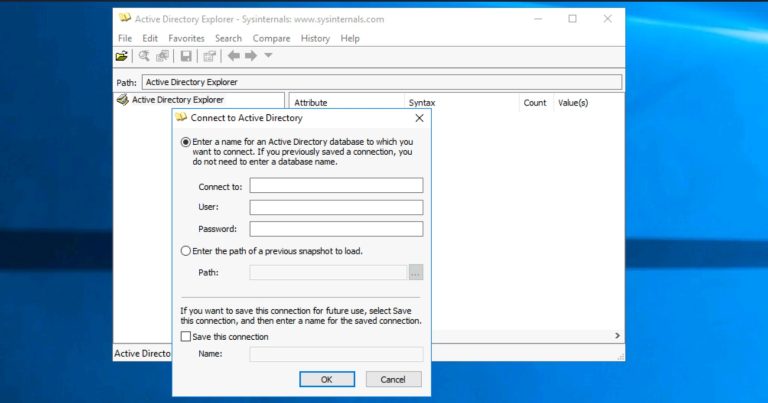
Task: Click the Forward arrow in toolbar
Action: coord(251,56)
